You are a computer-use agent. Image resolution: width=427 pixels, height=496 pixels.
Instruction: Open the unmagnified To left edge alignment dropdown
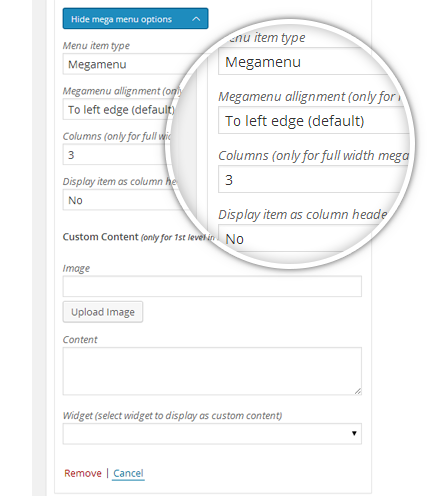pos(120,109)
